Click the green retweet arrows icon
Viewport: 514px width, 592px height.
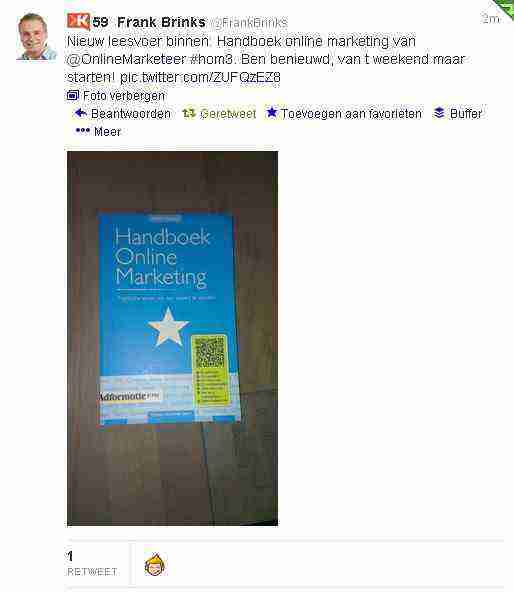click(x=189, y=113)
